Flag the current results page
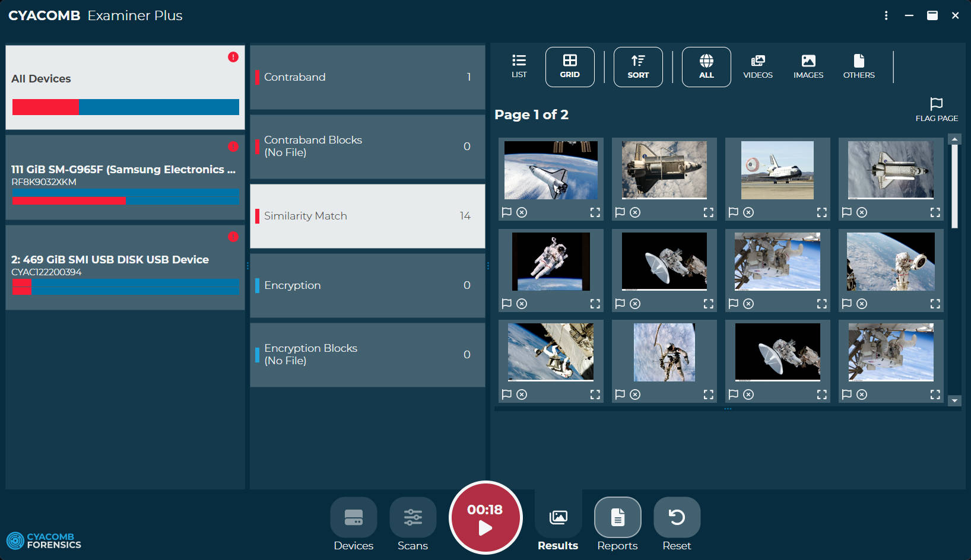The width and height of the screenshot is (971, 560). 937,108
